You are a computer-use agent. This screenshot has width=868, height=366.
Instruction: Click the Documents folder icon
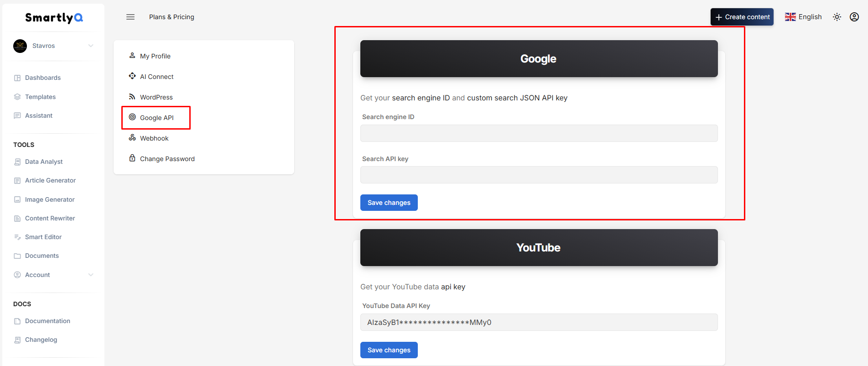17,256
